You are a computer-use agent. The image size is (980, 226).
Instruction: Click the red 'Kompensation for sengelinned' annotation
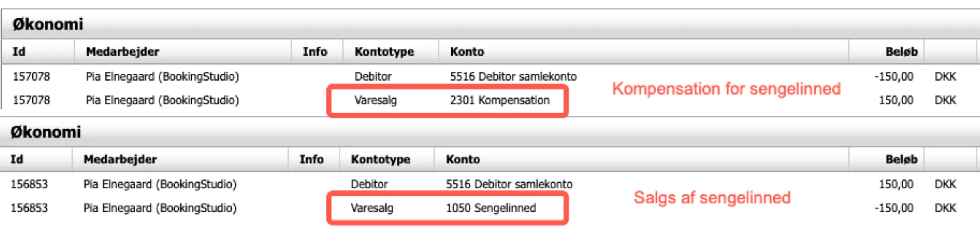[x=726, y=89]
